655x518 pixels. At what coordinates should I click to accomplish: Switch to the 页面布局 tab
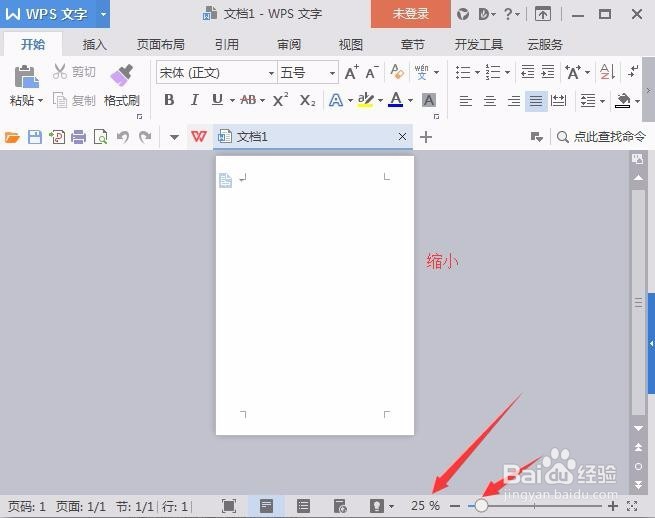tap(161, 44)
